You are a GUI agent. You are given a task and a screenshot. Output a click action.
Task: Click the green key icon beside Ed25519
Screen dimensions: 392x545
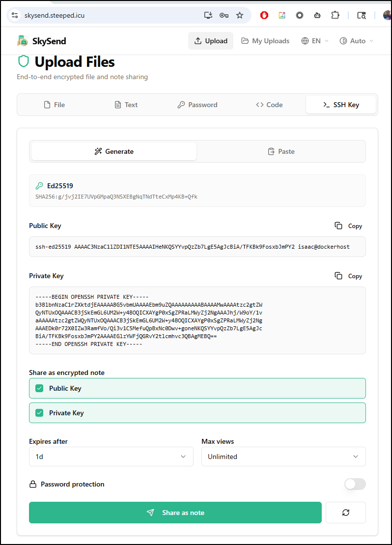[39, 186]
